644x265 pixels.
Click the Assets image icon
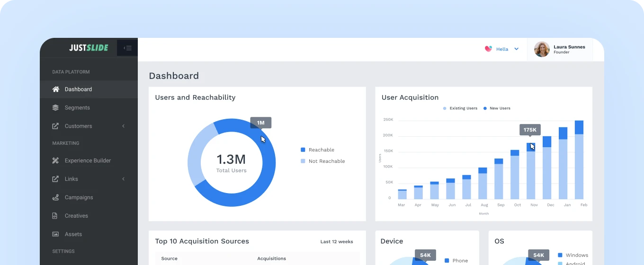pos(55,234)
